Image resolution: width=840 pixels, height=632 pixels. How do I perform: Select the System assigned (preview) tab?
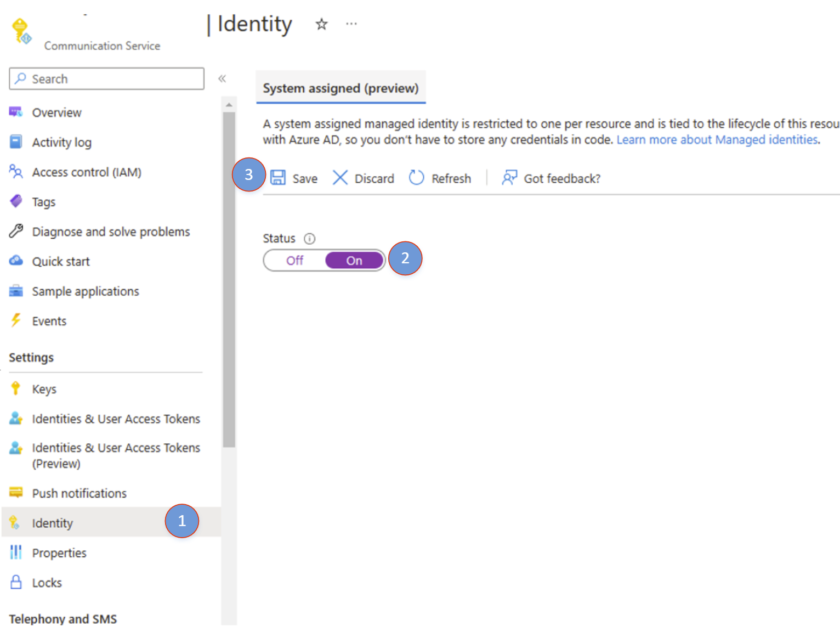[340, 88]
